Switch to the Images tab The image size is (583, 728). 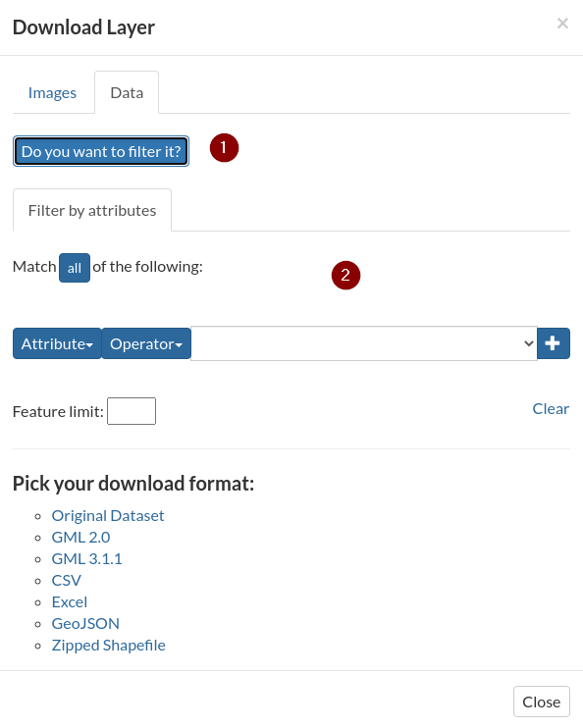pos(52,93)
